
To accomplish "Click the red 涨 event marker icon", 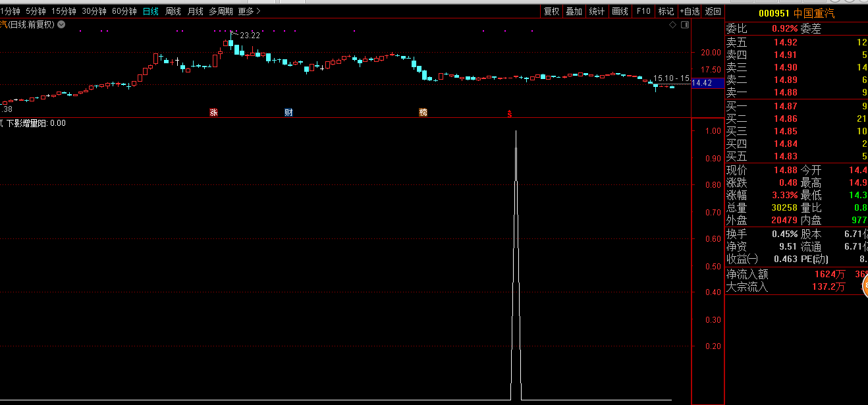I will [213, 113].
